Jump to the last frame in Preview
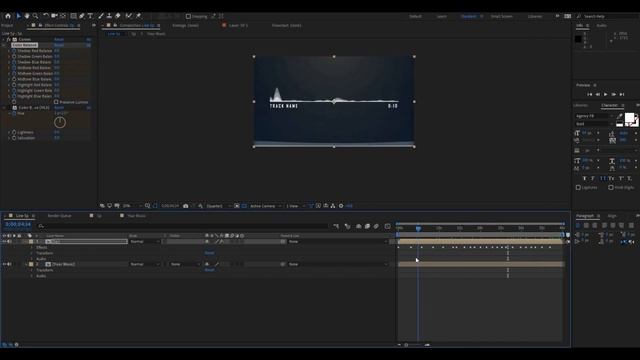The width and height of the screenshot is (640, 360). tap(622, 94)
